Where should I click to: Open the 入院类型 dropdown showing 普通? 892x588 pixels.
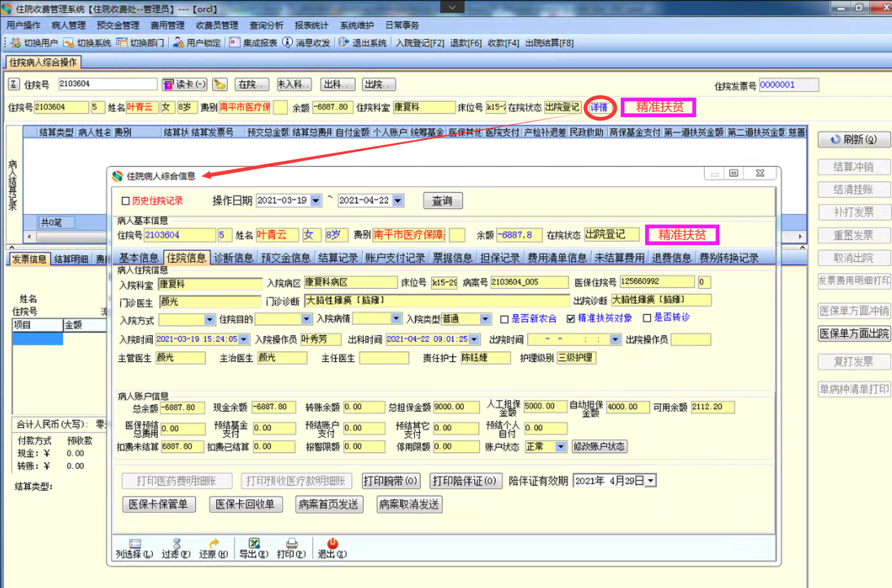click(x=486, y=319)
